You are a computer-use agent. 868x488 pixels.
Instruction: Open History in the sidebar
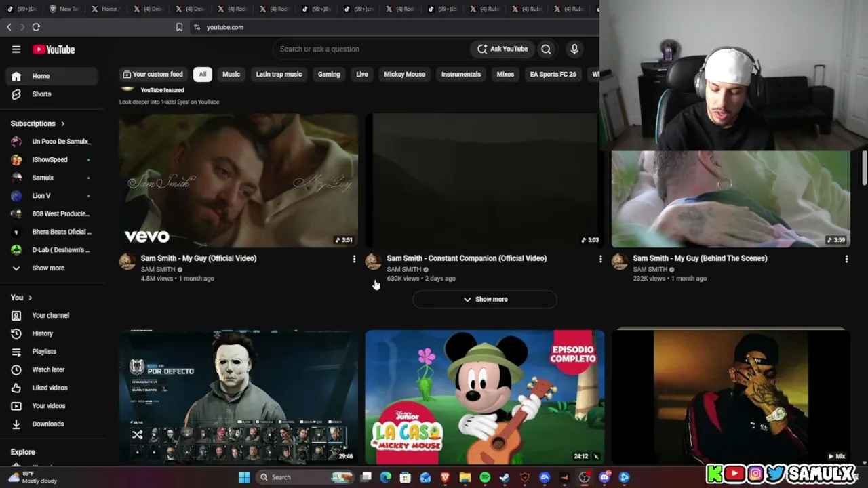coord(52,333)
